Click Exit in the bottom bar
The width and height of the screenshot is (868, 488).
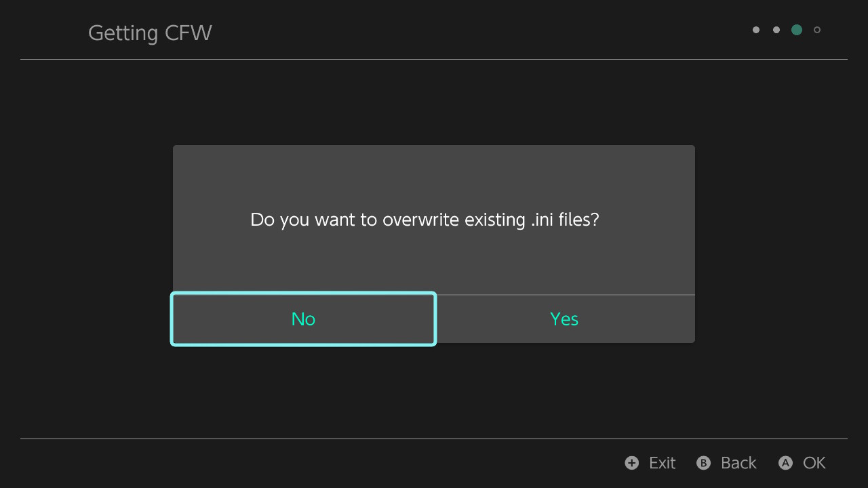(x=661, y=463)
